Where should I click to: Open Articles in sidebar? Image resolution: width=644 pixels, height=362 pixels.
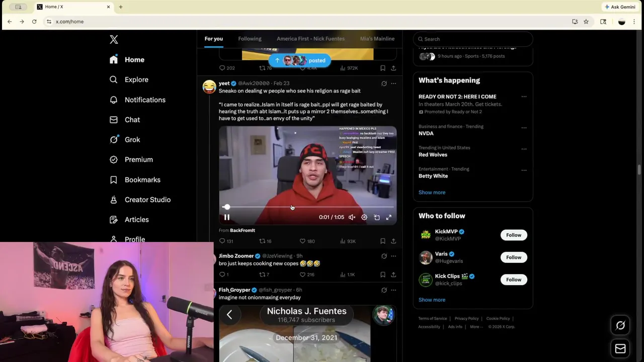[x=130, y=220]
